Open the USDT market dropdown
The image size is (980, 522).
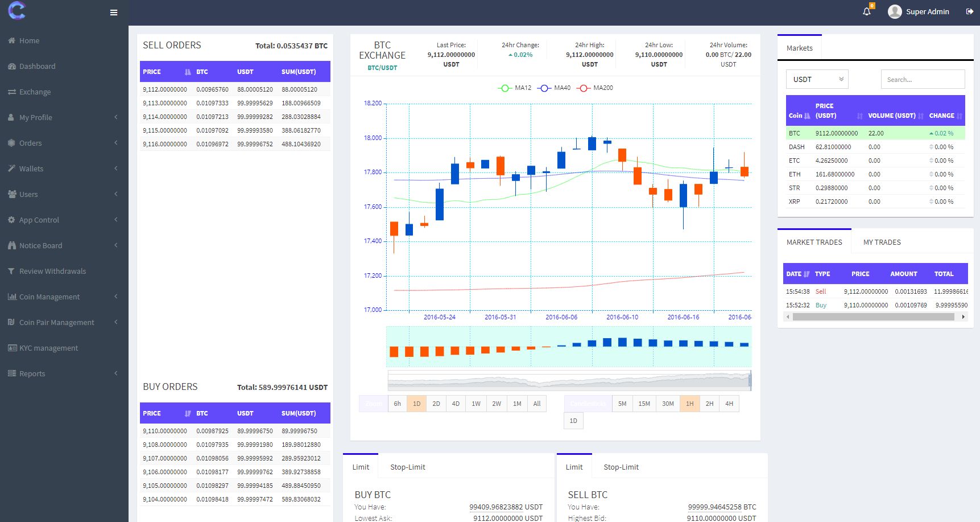click(817, 79)
